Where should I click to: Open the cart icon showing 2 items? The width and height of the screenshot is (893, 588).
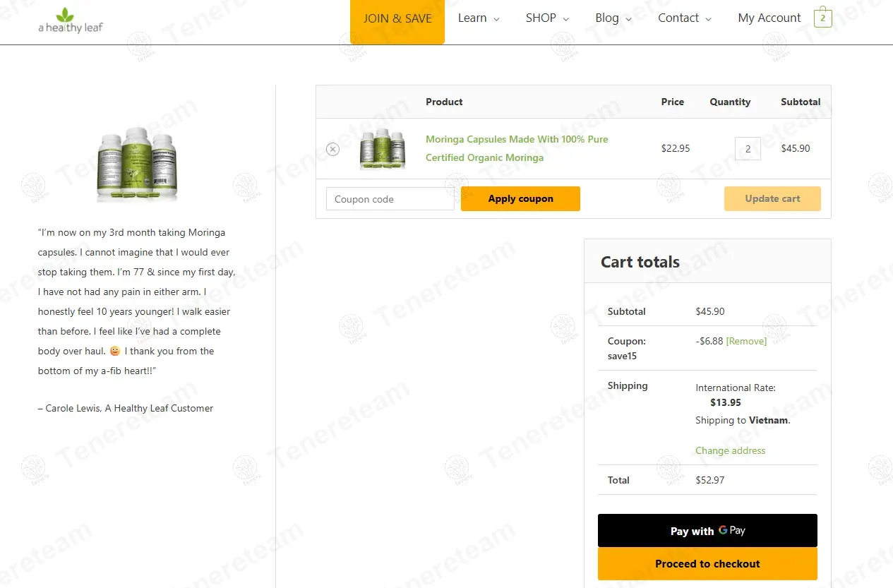(x=822, y=18)
